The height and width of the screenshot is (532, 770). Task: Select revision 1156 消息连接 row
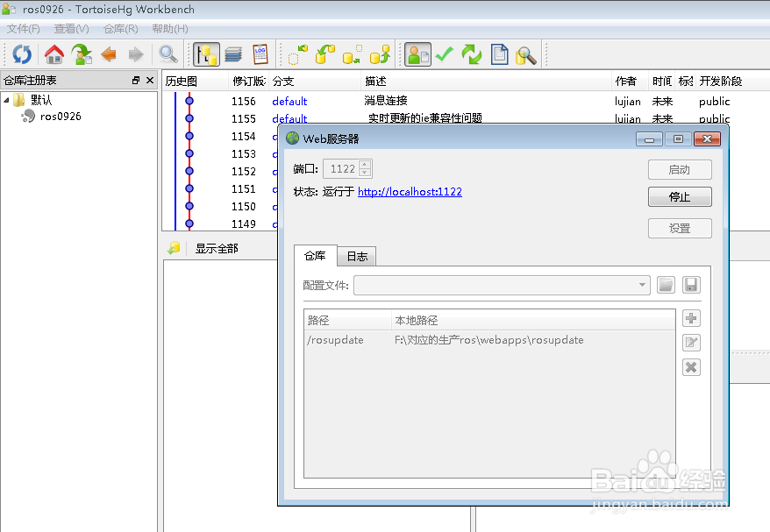466,101
